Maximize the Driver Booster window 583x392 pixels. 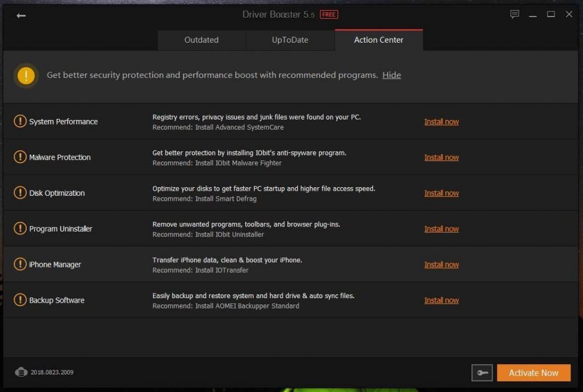[x=551, y=14]
